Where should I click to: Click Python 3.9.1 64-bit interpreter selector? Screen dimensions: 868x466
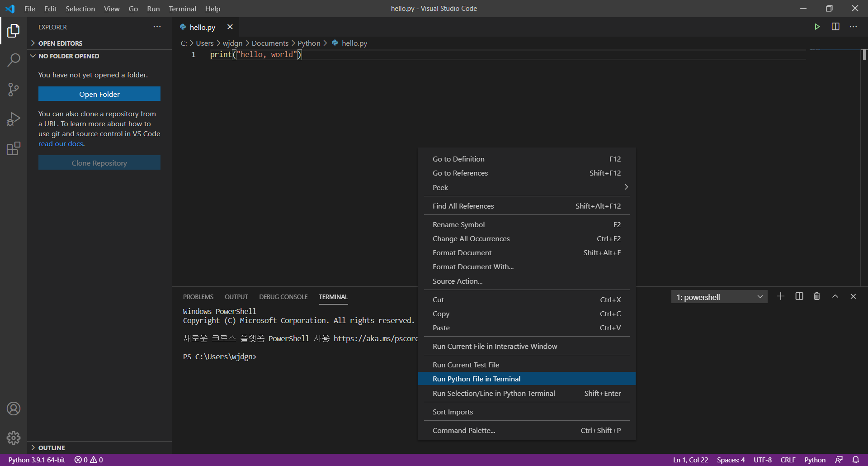pos(37,460)
